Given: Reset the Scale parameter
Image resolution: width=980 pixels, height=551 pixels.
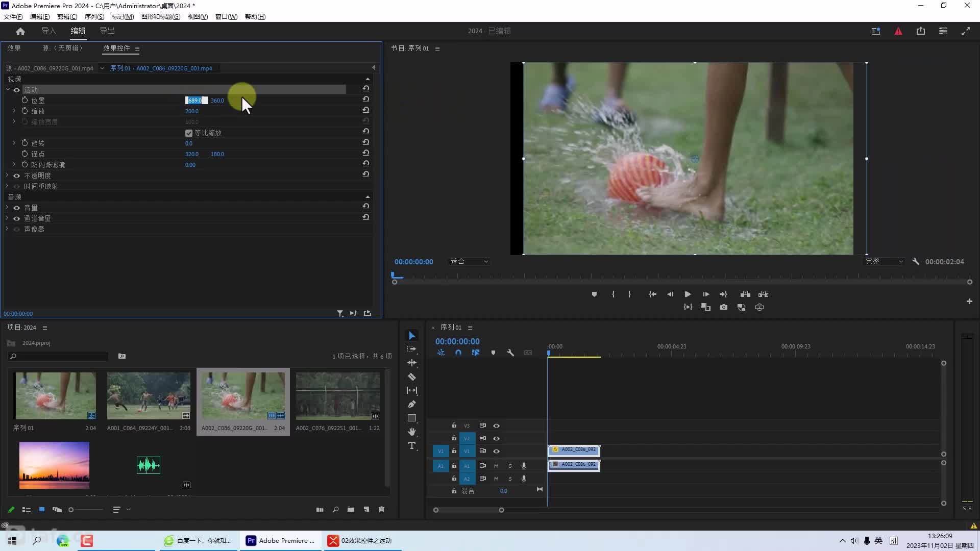Looking at the screenshot, I should 366,110.
